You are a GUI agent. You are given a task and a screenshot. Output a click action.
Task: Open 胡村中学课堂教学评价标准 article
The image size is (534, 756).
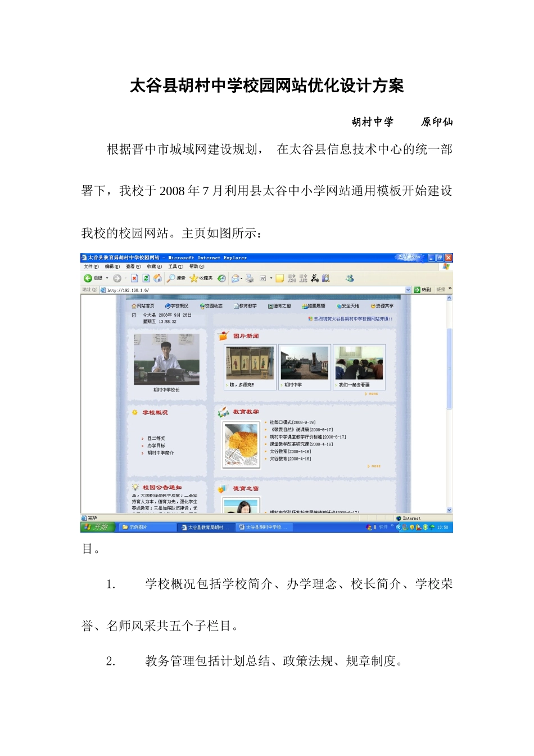307,437
